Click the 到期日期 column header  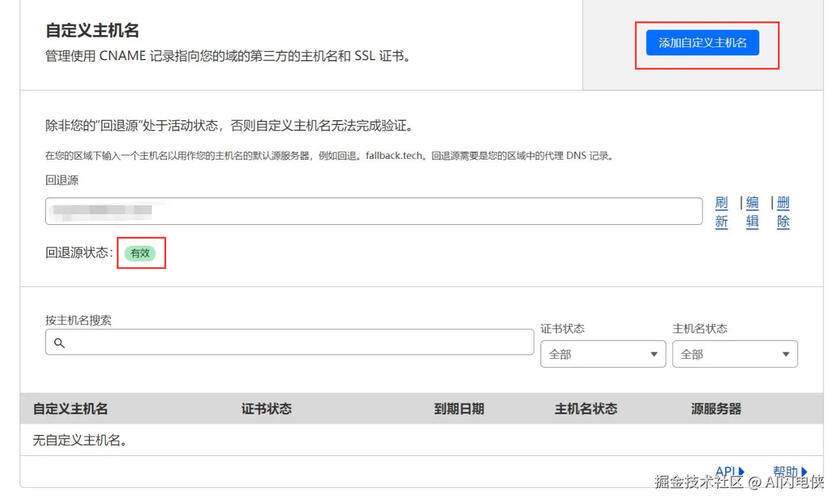(x=459, y=409)
